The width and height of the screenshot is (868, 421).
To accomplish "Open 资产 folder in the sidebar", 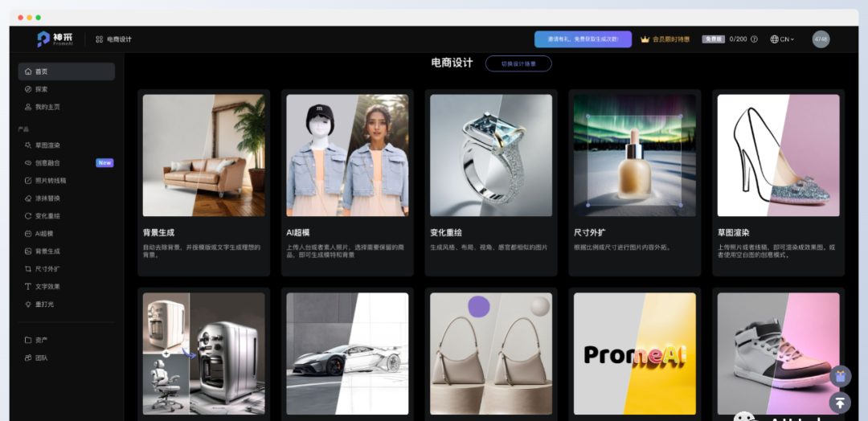I will (x=40, y=340).
